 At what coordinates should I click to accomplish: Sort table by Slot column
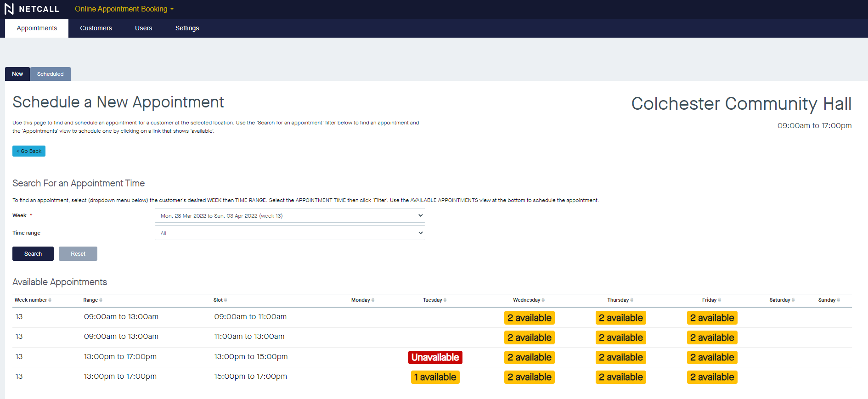[220, 300]
